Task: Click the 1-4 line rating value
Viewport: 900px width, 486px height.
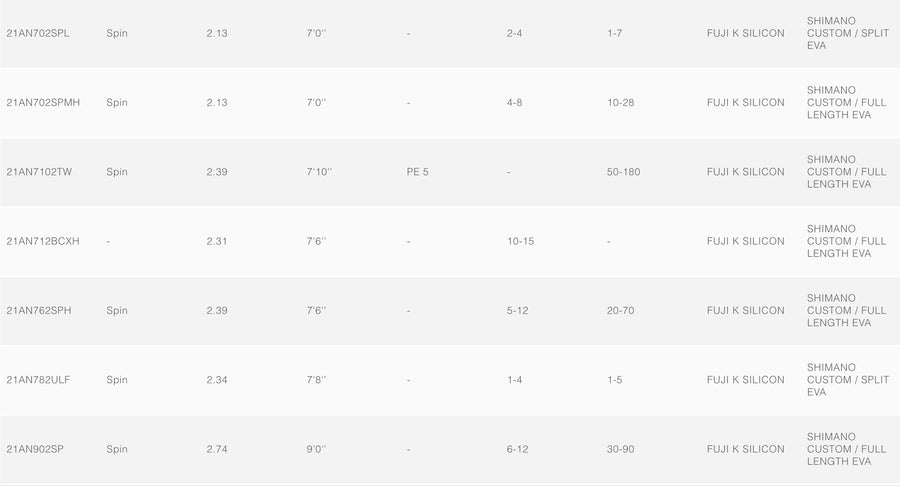Action: pyautogui.click(x=514, y=380)
